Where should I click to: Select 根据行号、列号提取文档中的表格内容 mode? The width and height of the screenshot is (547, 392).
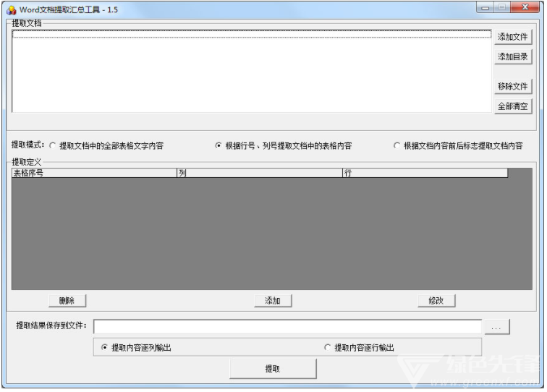click(284, 146)
